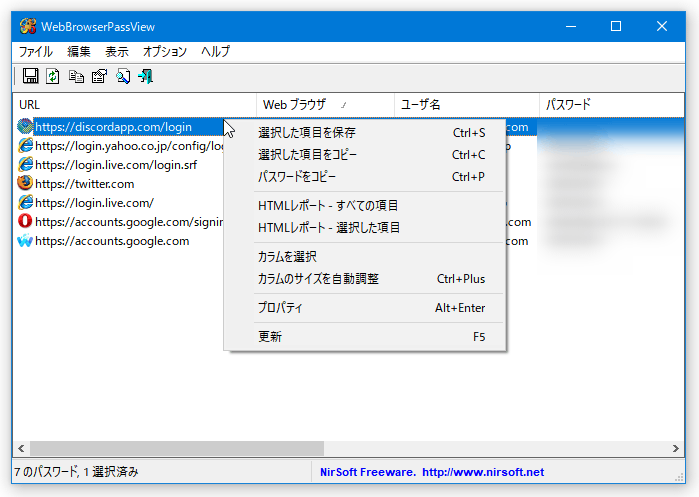Viewport: 699px width, 497px height.
Task: Click the Exit toolbar icon
Action: 146,76
